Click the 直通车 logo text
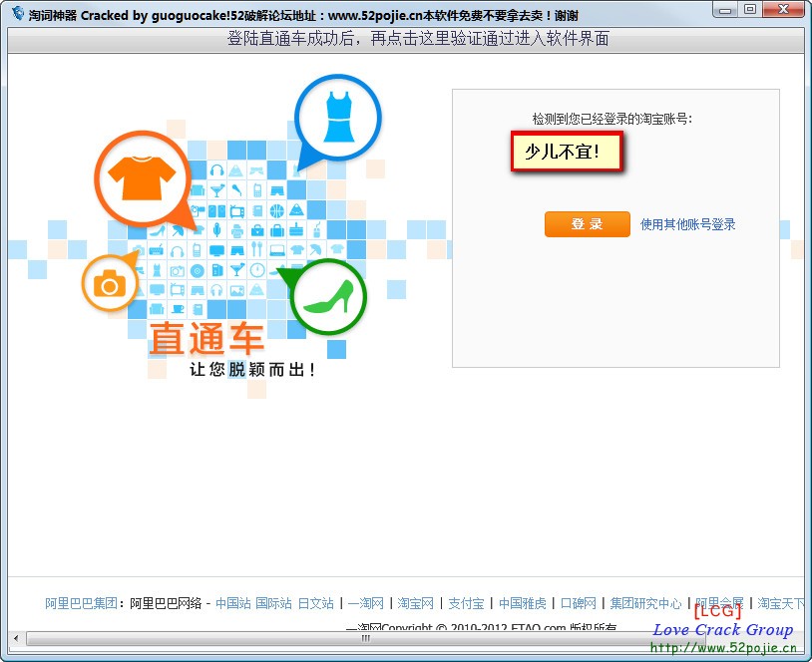Screen dimensions: 812x662 pyautogui.click(x=206, y=339)
